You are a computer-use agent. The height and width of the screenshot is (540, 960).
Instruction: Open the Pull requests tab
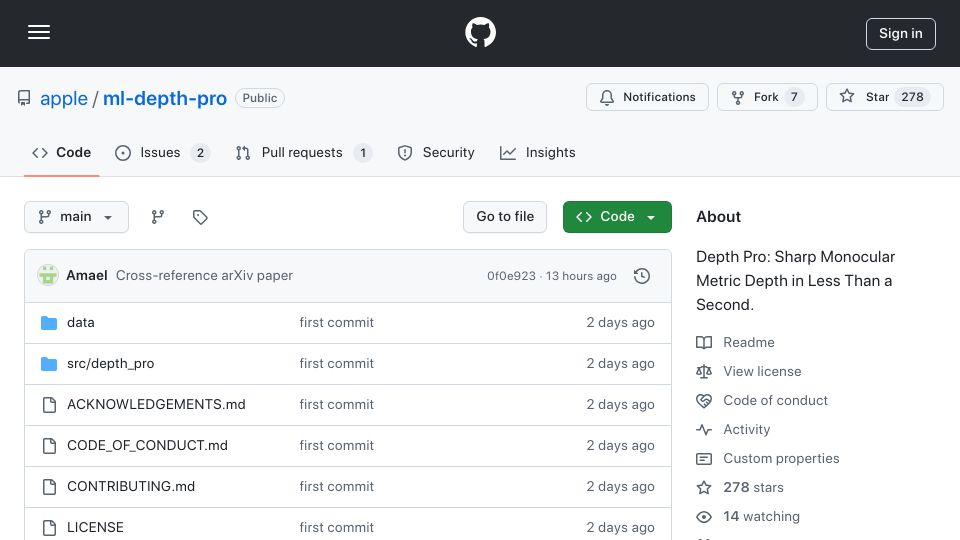(303, 152)
